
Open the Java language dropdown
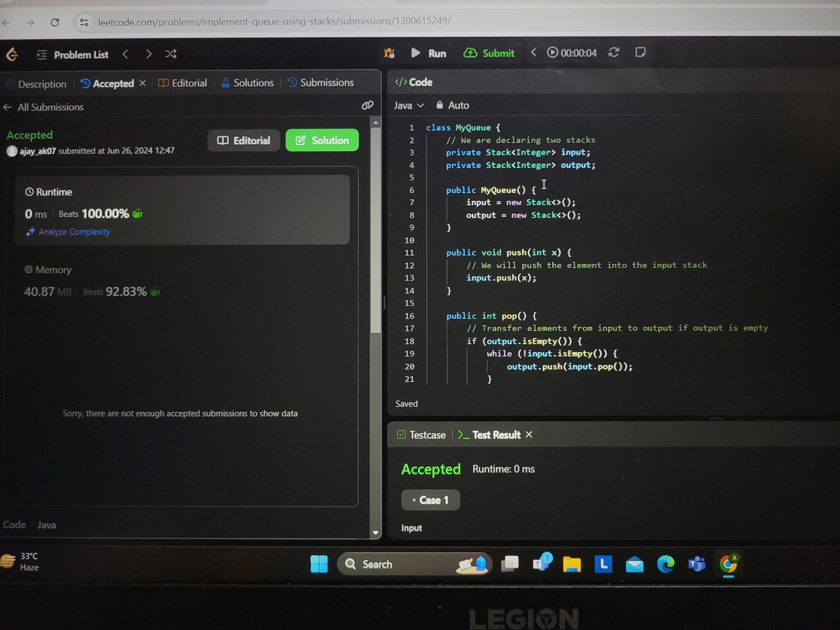(x=409, y=105)
